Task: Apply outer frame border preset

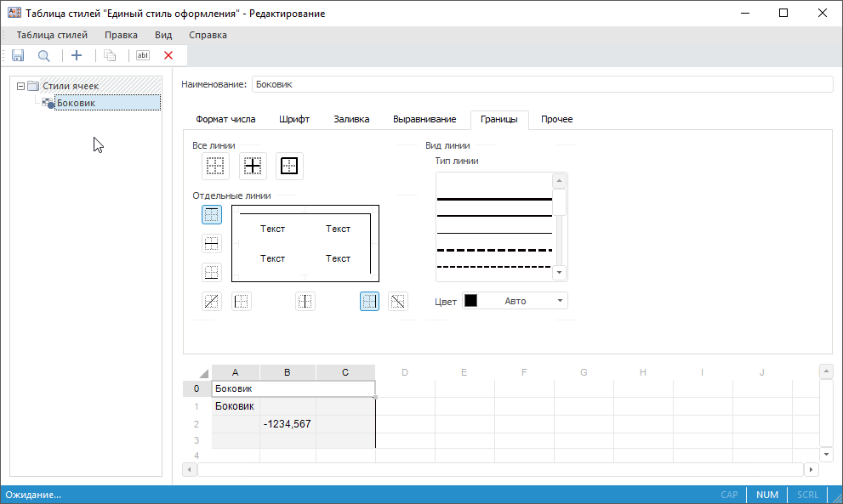Action: click(x=289, y=167)
